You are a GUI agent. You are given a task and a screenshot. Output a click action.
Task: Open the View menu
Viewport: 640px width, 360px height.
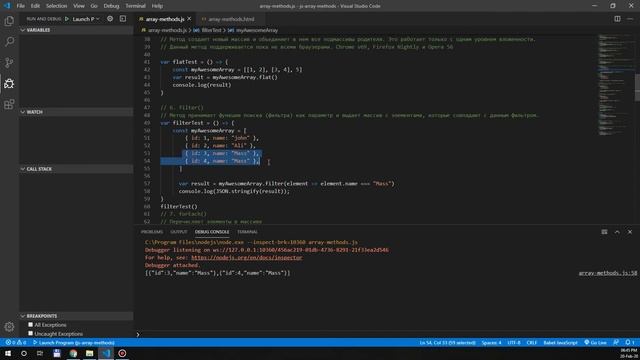tap(79, 6)
